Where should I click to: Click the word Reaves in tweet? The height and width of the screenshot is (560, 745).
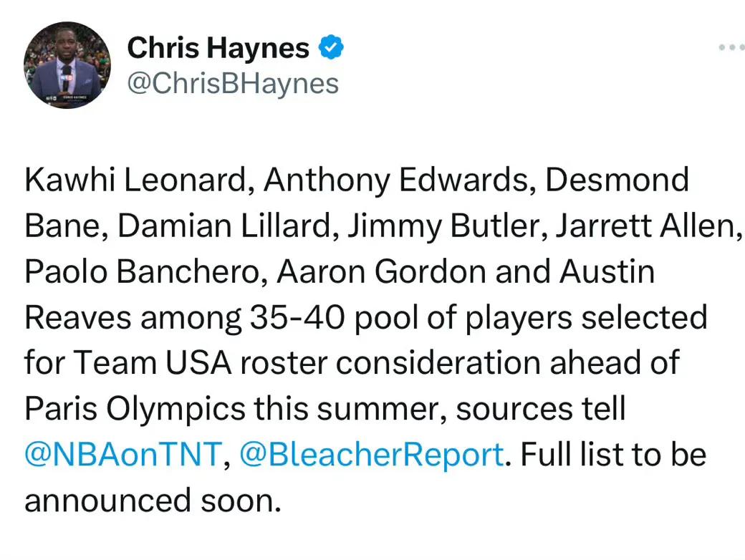[77, 317]
